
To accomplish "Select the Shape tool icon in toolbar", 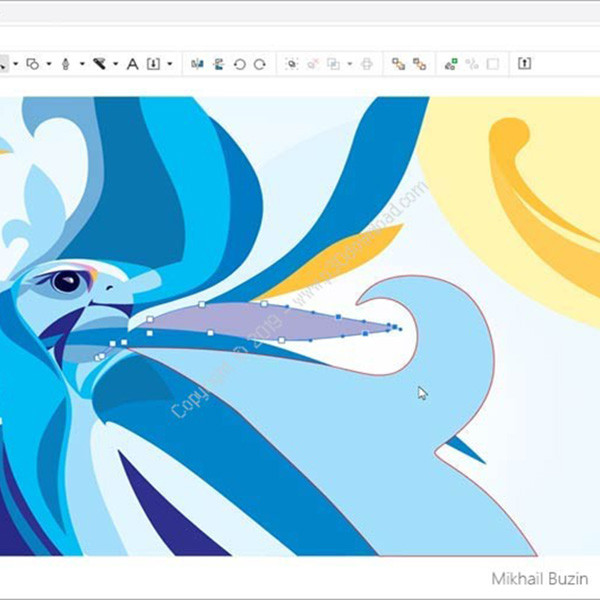I will (33, 64).
